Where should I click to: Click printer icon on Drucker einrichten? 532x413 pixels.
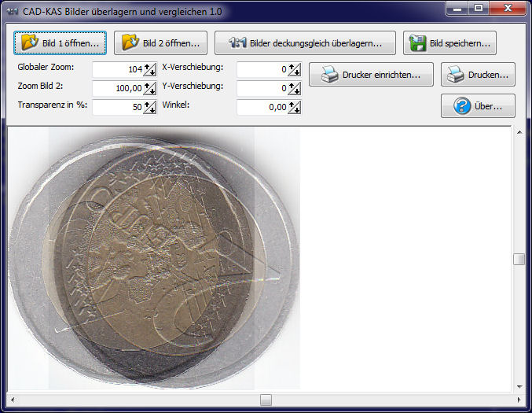pyautogui.click(x=330, y=75)
